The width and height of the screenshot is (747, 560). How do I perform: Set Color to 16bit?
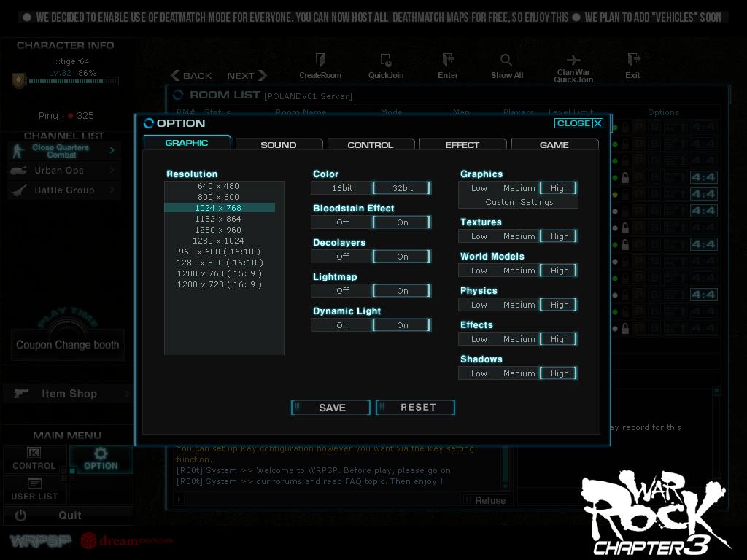click(x=341, y=188)
